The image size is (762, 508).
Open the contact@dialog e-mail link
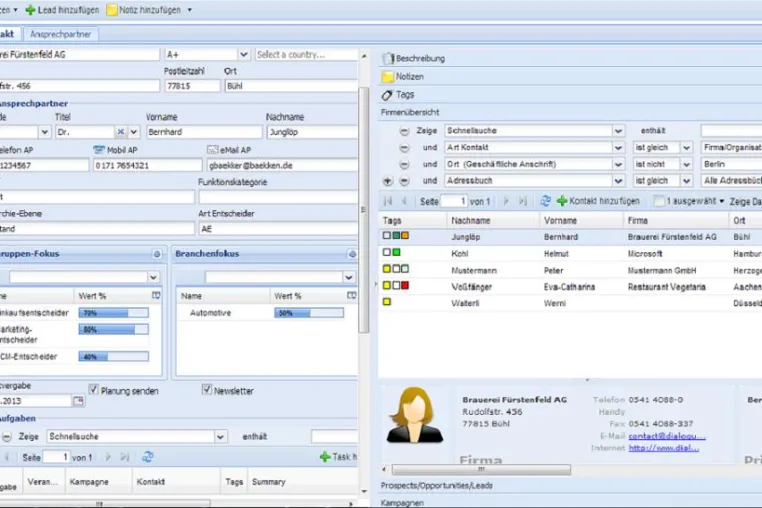[x=667, y=436]
